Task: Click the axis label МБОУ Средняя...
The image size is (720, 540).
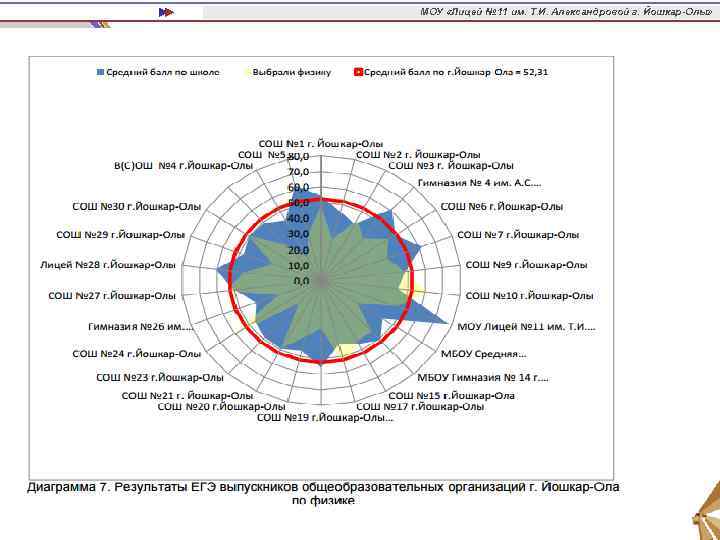Action: click(484, 354)
